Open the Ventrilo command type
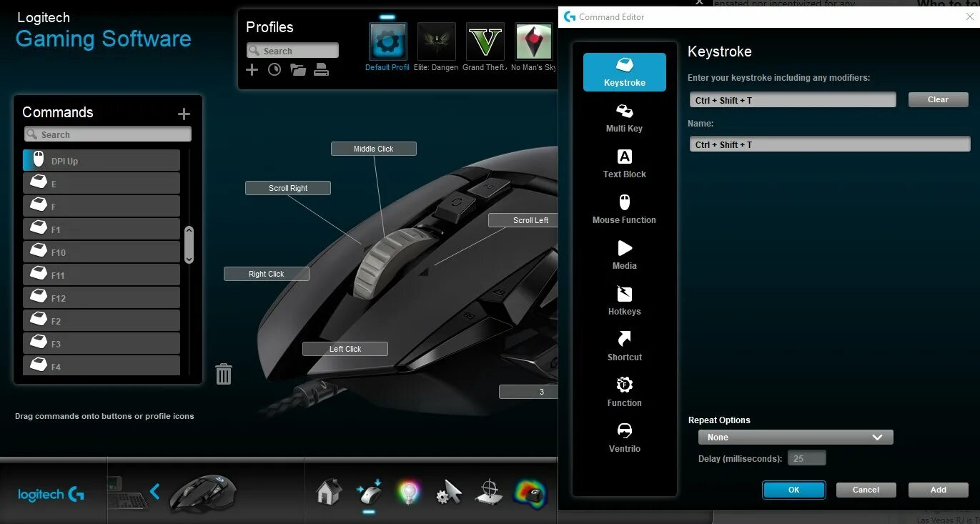 [624, 438]
